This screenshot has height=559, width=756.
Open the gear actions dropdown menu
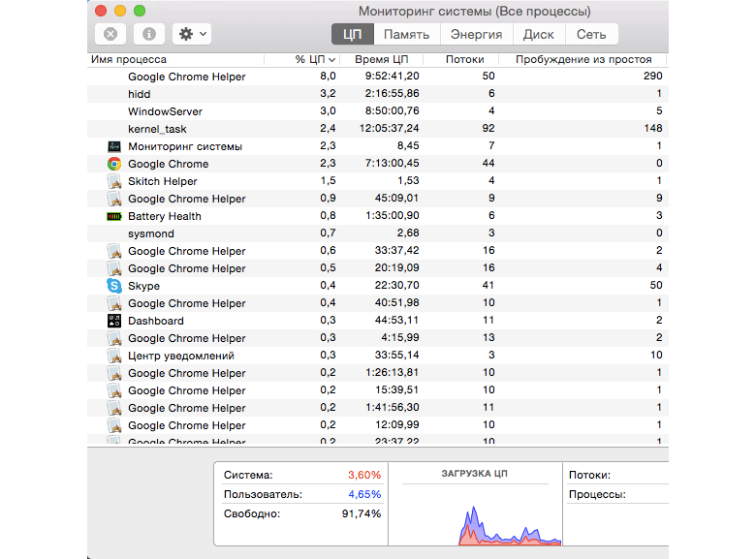[x=192, y=34]
